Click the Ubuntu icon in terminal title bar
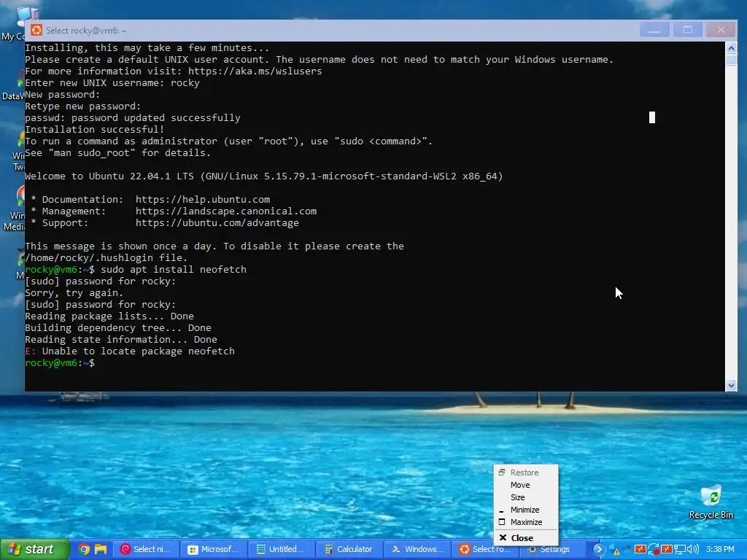 (x=36, y=31)
